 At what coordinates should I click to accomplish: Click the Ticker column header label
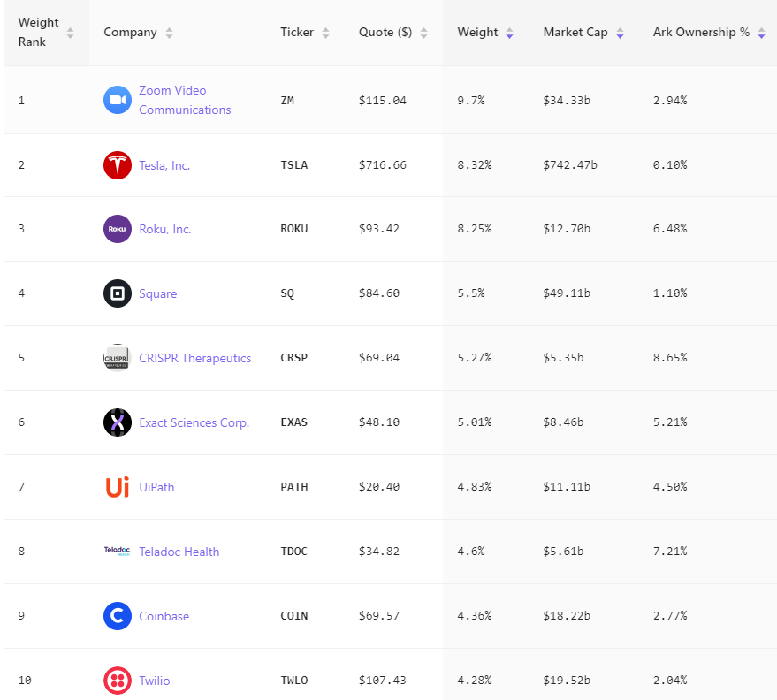[297, 32]
